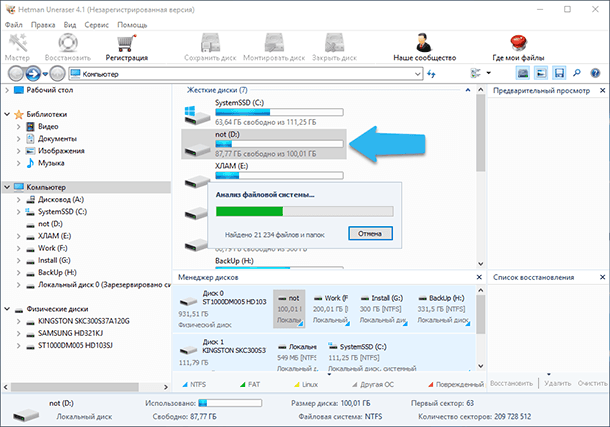Select Install (G:) in the tree
The width and height of the screenshot is (610, 427).
[54, 260]
